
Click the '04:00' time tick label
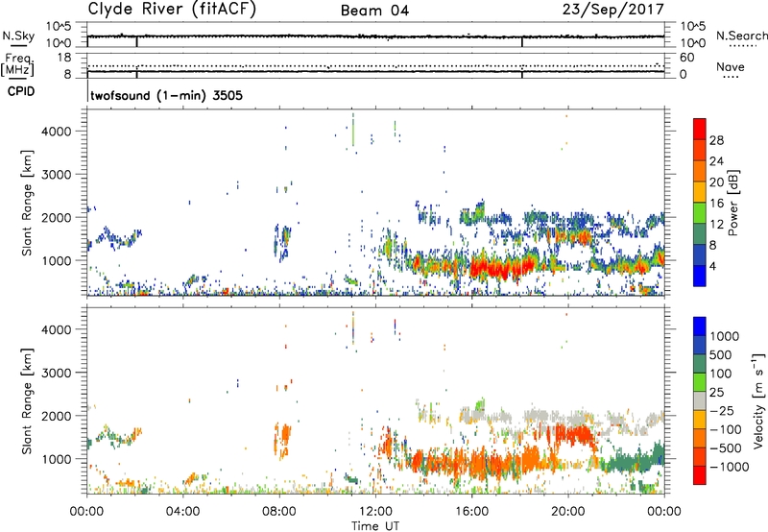point(183,512)
